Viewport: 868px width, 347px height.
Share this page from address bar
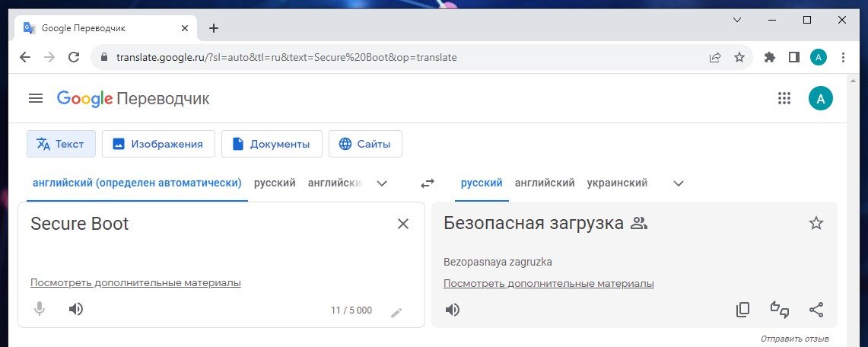pos(715,57)
